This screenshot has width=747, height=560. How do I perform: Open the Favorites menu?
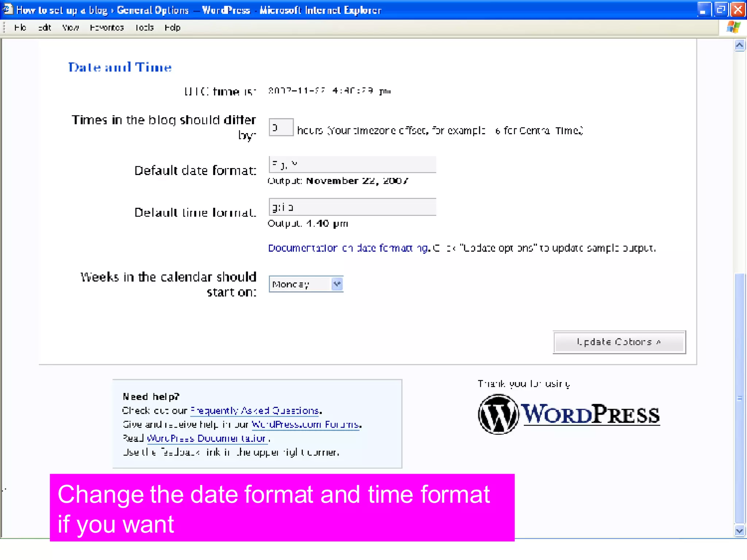pyautogui.click(x=107, y=28)
